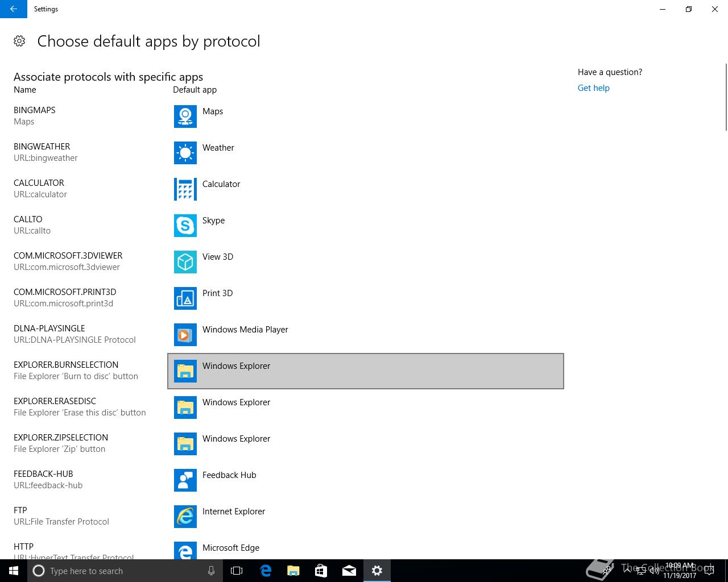This screenshot has width=728, height=582.
Task: Change Internet Explorer default for FTP
Action: (366, 517)
